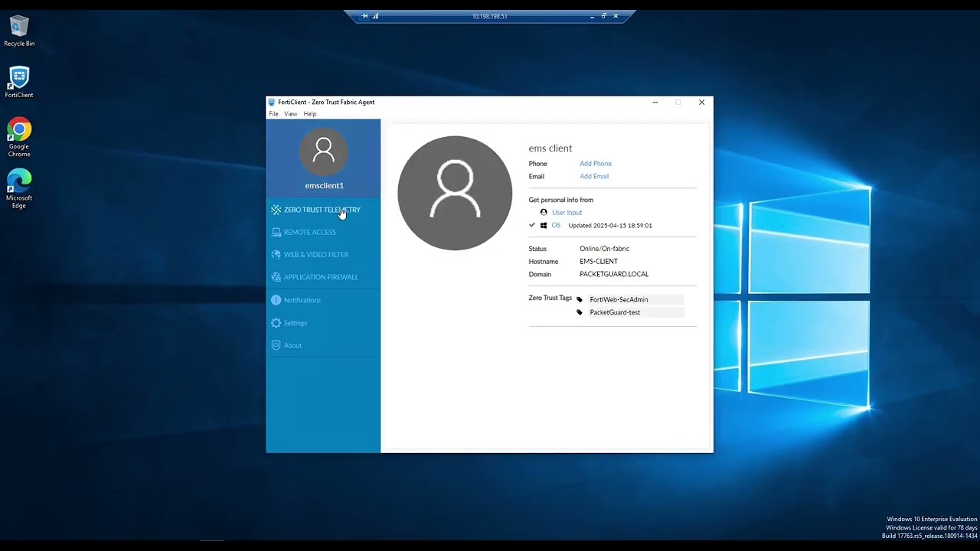Click the Add Phone link
Viewport: 980px width, 551px height.
pos(596,164)
